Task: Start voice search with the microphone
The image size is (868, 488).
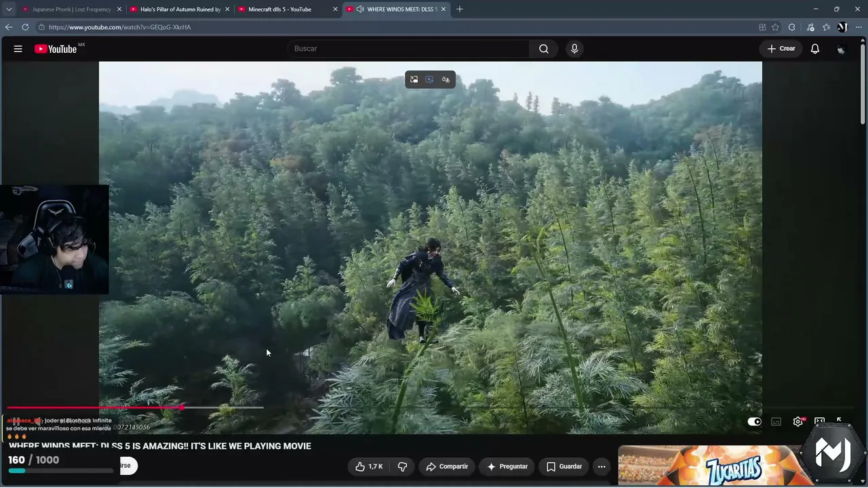Action: point(574,49)
